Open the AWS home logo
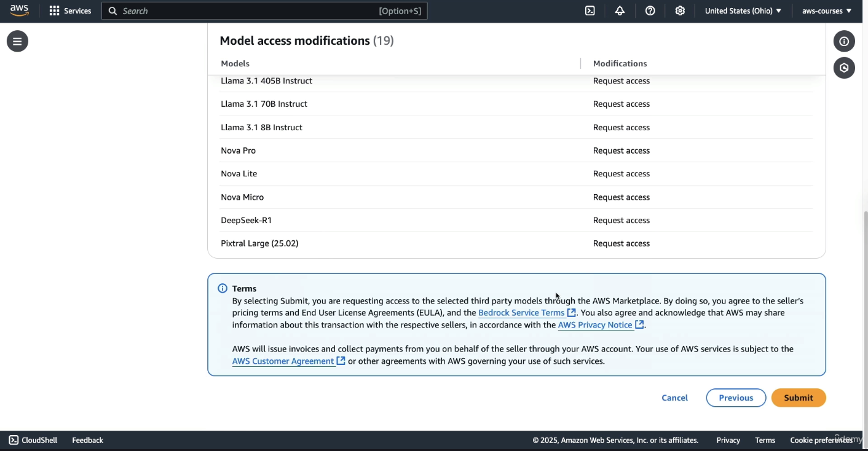868x451 pixels. (19, 10)
